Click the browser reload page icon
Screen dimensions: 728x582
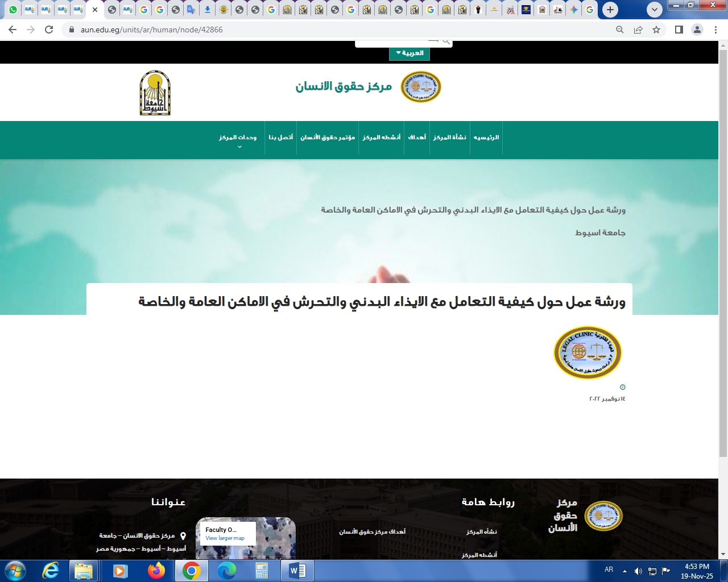click(x=49, y=30)
